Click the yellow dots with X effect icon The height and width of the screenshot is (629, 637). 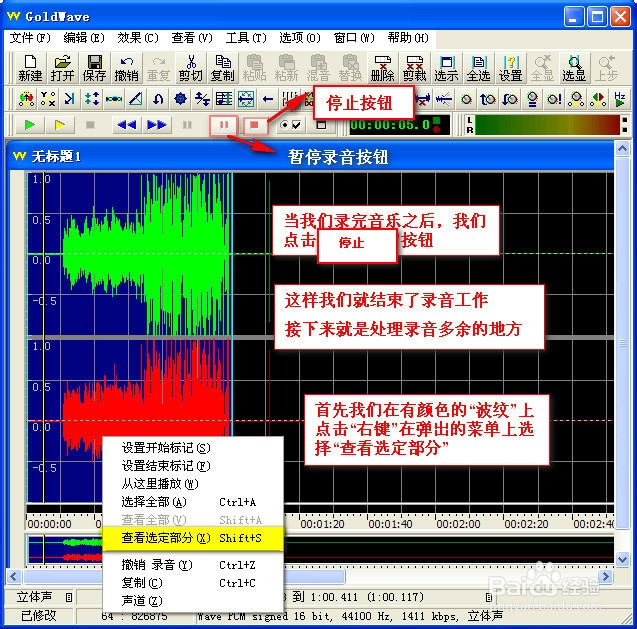(48, 99)
